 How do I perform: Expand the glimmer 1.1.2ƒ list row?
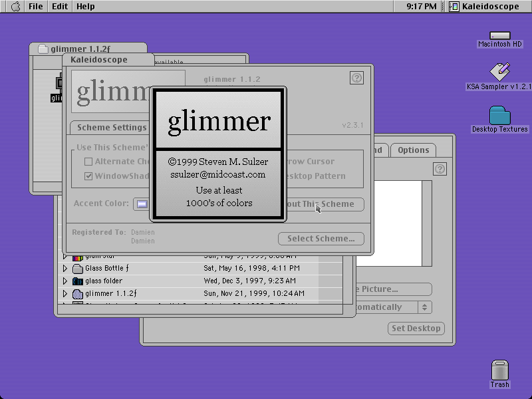click(65, 293)
